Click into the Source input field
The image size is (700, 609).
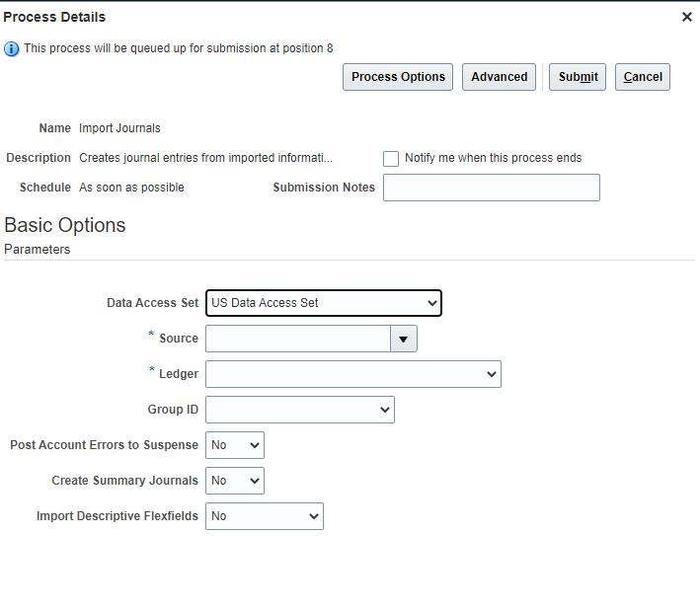coord(298,340)
